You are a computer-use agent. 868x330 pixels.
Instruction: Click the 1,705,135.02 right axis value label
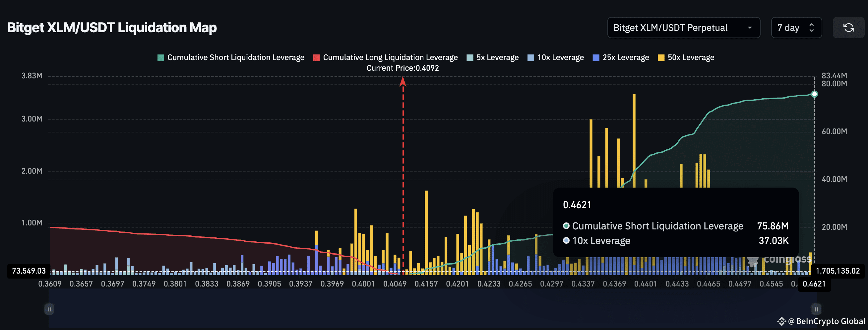coord(838,271)
